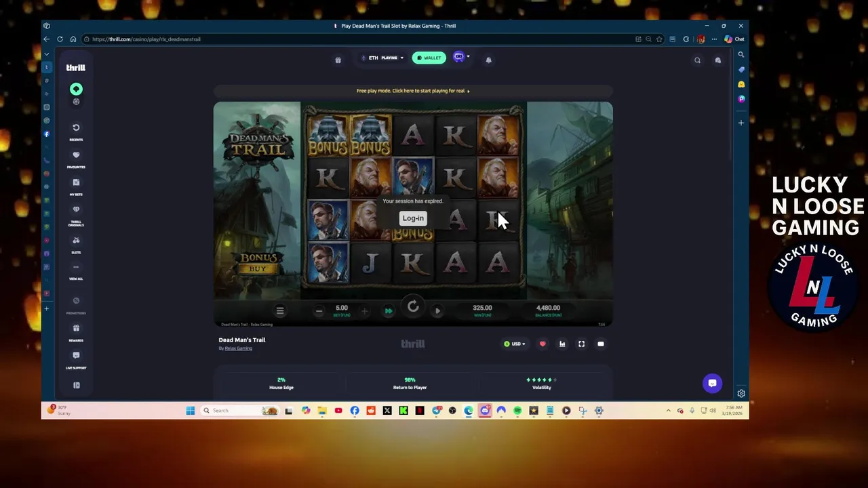The width and height of the screenshot is (868, 488).
Task: Open the ETH Playing currency dropdown
Action: tap(383, 58)
